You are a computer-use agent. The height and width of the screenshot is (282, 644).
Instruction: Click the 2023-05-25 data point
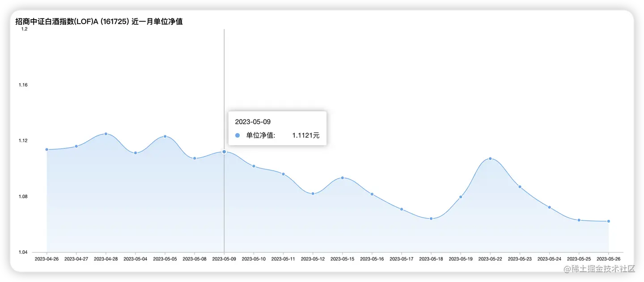(x=579, y=220)
